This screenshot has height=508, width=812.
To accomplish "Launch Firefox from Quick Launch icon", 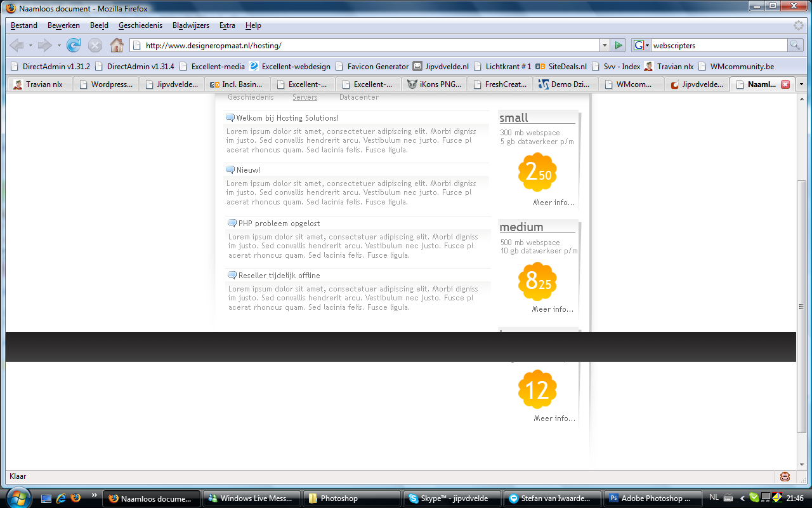I will coord(76,498).
